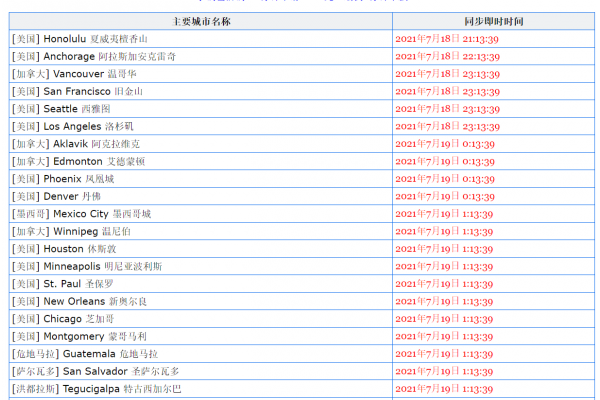Click the 主要城市名称 column header
The width and height of the screenshot is (600, 400).
(x=200, y=21)
